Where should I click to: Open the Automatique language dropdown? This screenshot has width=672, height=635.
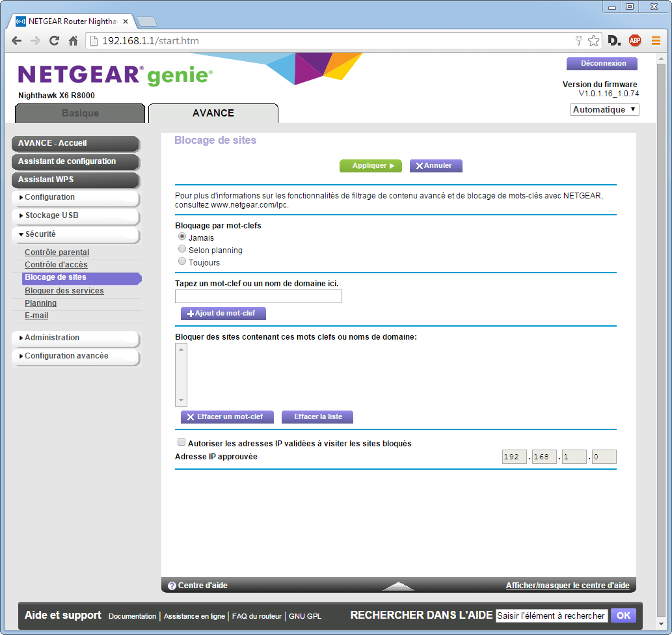point(604,110)
